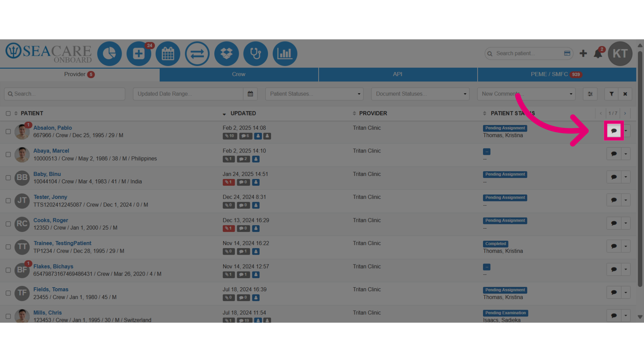Screen dimensions: 644x362
Task: Switch to the Provider tab
Action: 79,74
